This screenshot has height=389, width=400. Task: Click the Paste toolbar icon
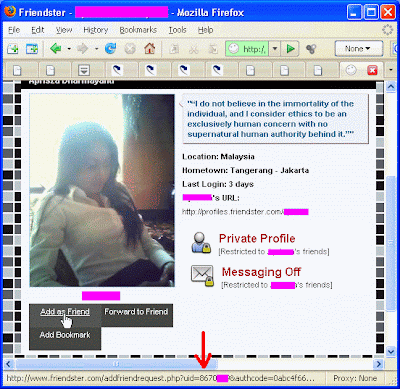point(213,49)
